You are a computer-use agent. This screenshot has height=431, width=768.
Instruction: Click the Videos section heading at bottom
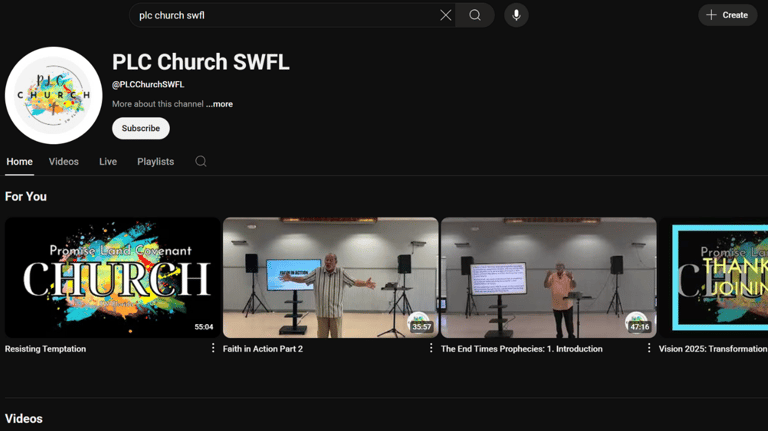point(24,419)
